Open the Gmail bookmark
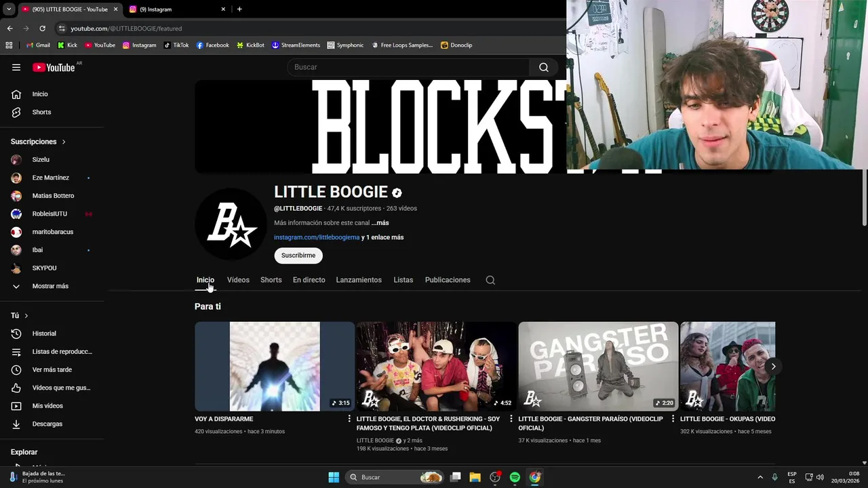This screenshot has height=488, width=868. [x=38, y=45]
